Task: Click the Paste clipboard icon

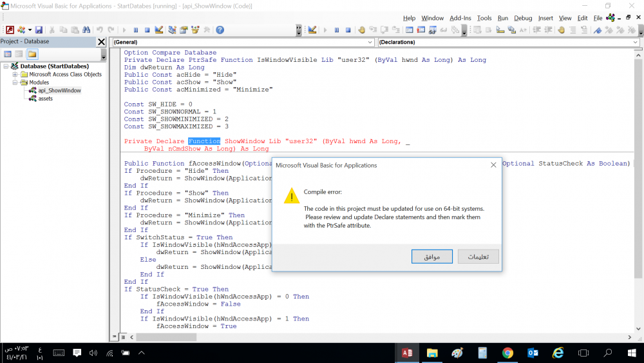Action: pos(75,30)
